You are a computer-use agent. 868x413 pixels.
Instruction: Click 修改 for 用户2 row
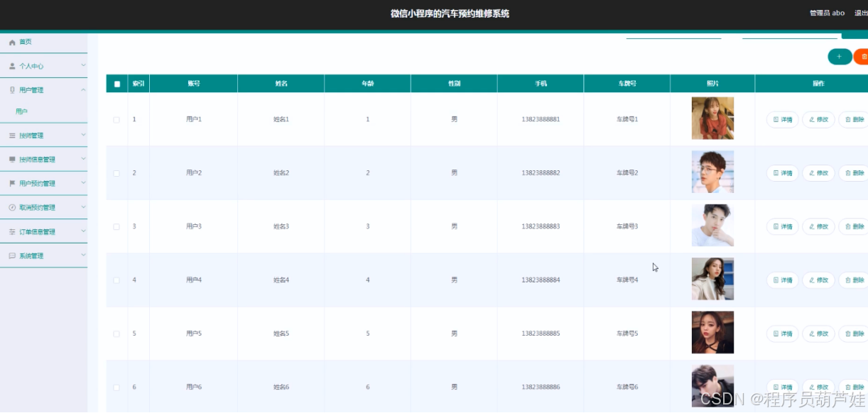(818, 173)
